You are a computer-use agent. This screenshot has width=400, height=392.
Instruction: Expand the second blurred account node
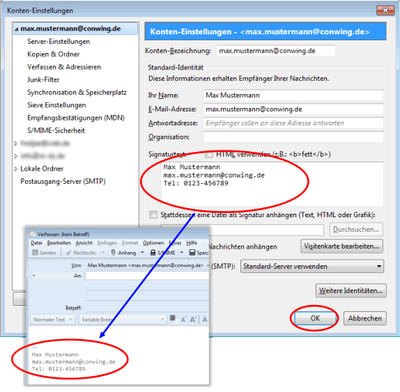16,156
